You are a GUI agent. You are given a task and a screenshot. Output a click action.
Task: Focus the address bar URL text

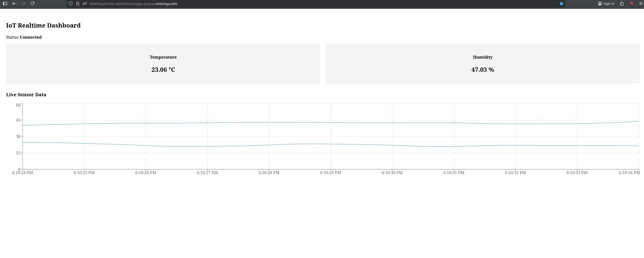point(133,4)
